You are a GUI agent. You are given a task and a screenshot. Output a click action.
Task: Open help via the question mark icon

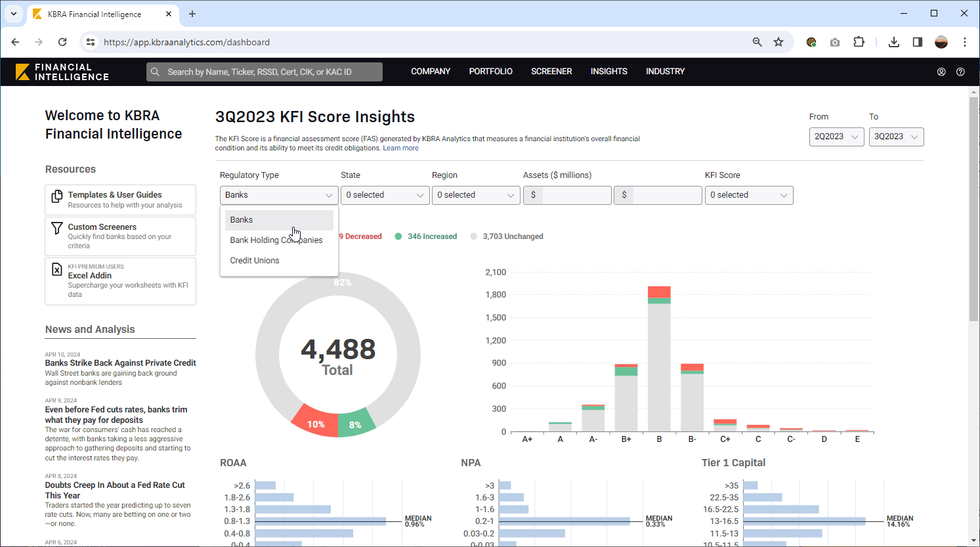click(x=960, y=72)
